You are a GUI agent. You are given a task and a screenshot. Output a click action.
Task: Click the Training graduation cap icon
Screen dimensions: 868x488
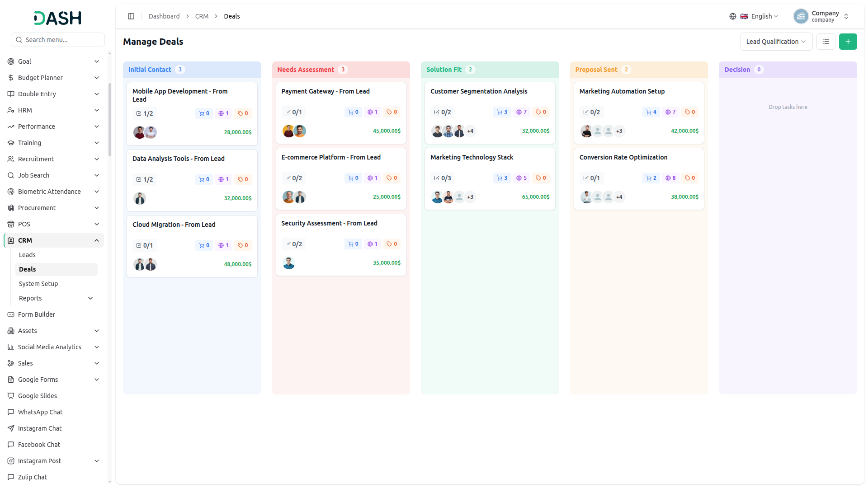pyautogui.click(x=11, y=143)
